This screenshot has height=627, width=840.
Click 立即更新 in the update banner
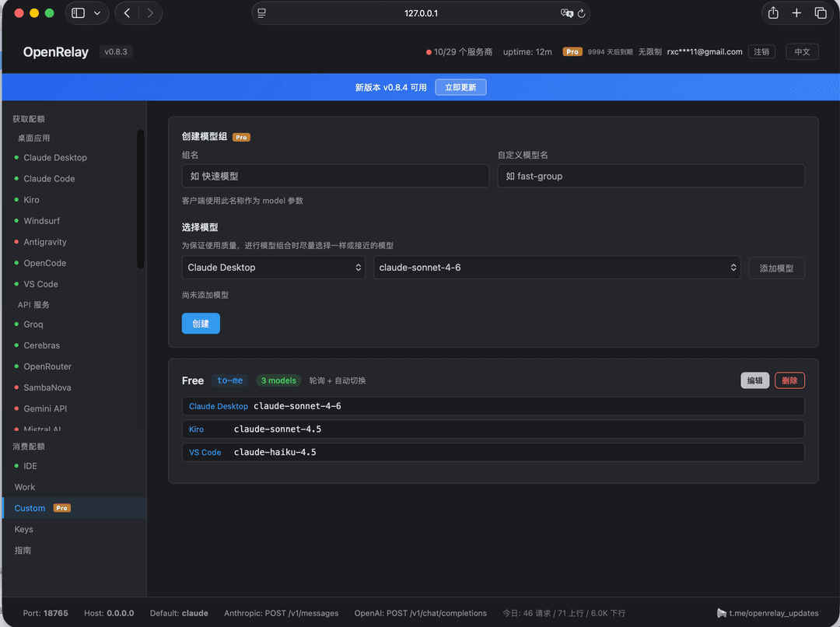click(460, 87)
